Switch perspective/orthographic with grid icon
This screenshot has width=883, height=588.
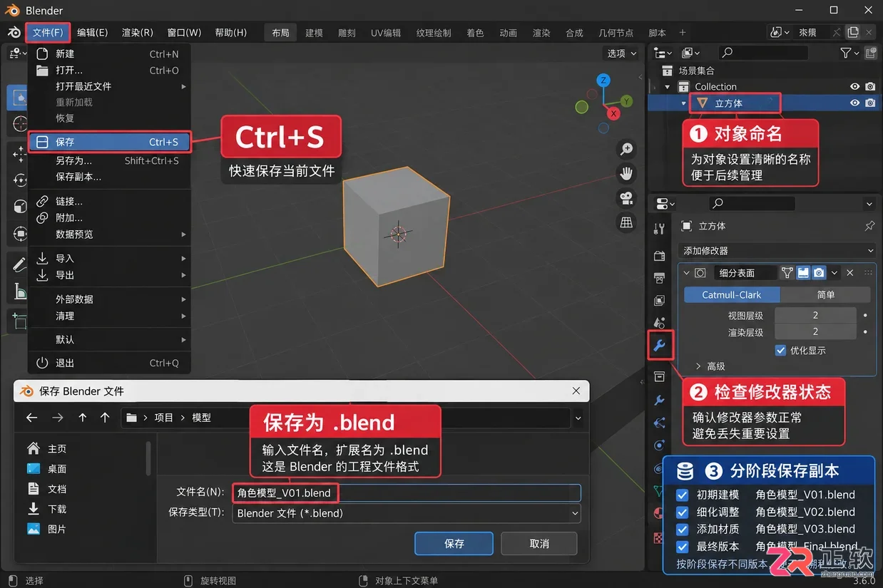626,222
